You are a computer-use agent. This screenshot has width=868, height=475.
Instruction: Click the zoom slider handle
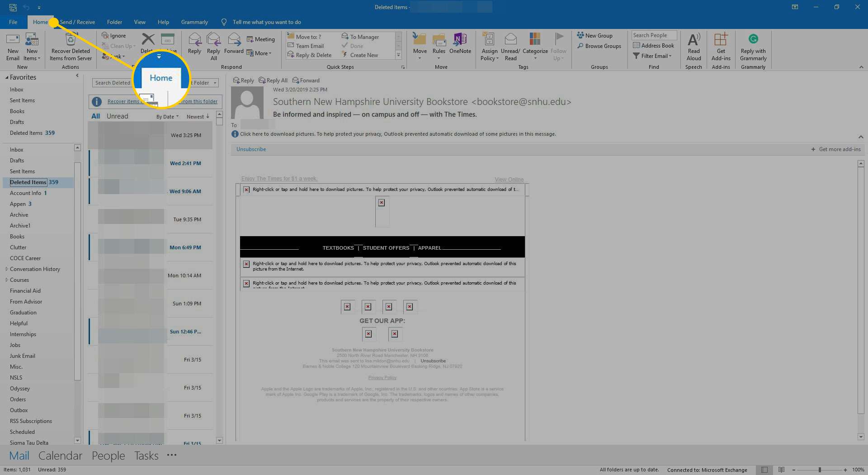tap(820, 470)
